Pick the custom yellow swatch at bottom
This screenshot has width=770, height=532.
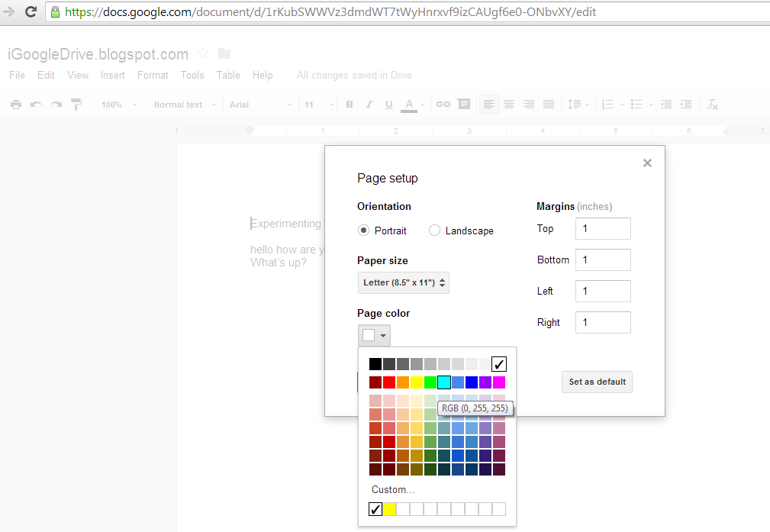[x=389, y=509]
